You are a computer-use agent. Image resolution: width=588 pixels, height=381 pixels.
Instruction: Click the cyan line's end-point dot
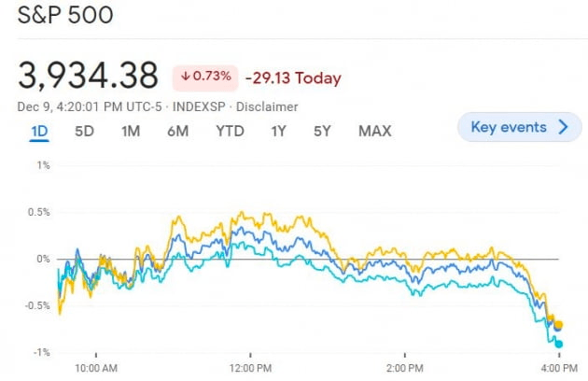point(559,344)
